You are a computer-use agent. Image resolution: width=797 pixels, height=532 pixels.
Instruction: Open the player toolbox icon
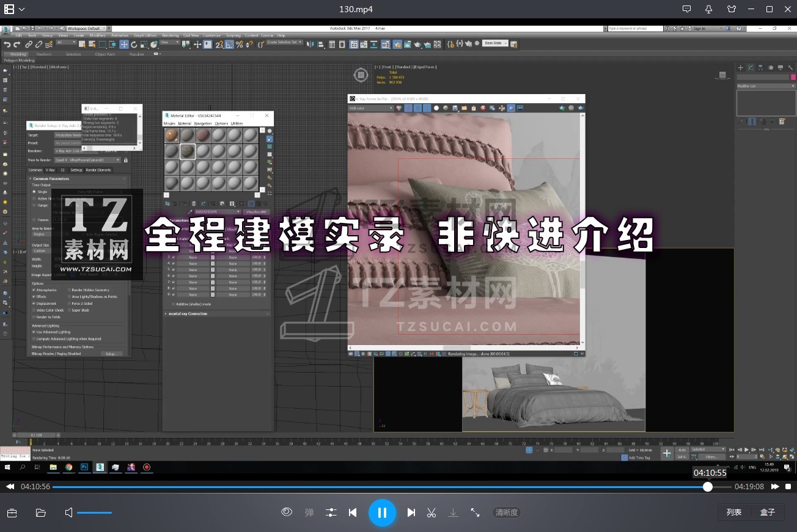[12, 512]
